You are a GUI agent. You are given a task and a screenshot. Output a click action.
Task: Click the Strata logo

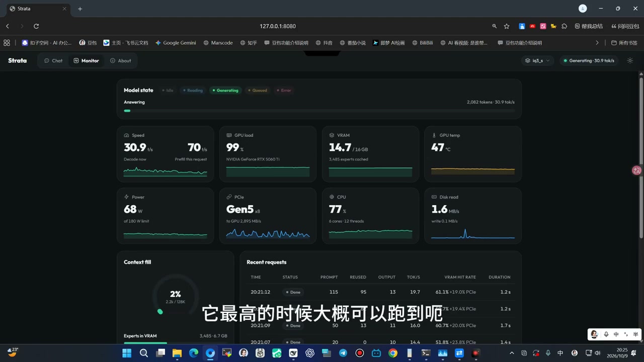pyautogui.click(x=18, y=61)
